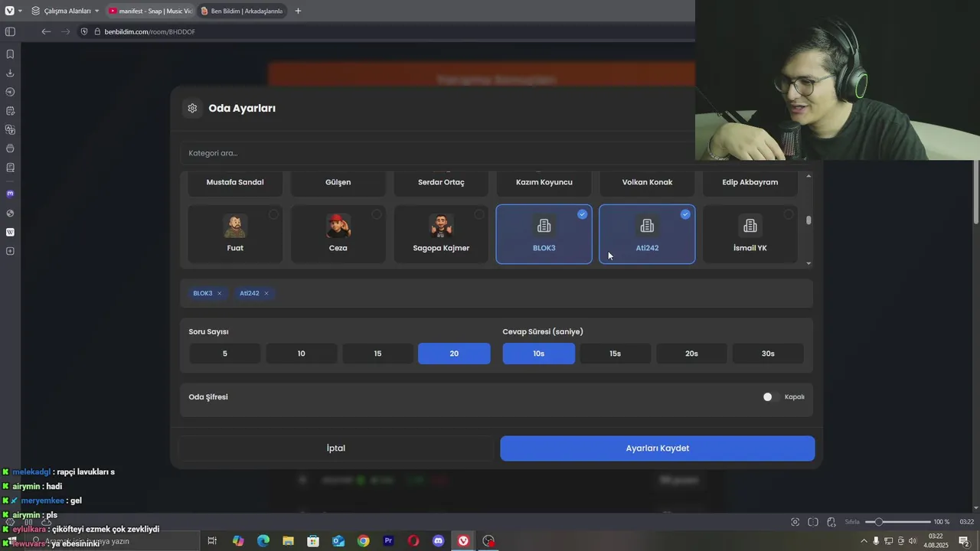Select the İsmail YK category card
This screenshot has height=551, width=980.
click(750, 234)
